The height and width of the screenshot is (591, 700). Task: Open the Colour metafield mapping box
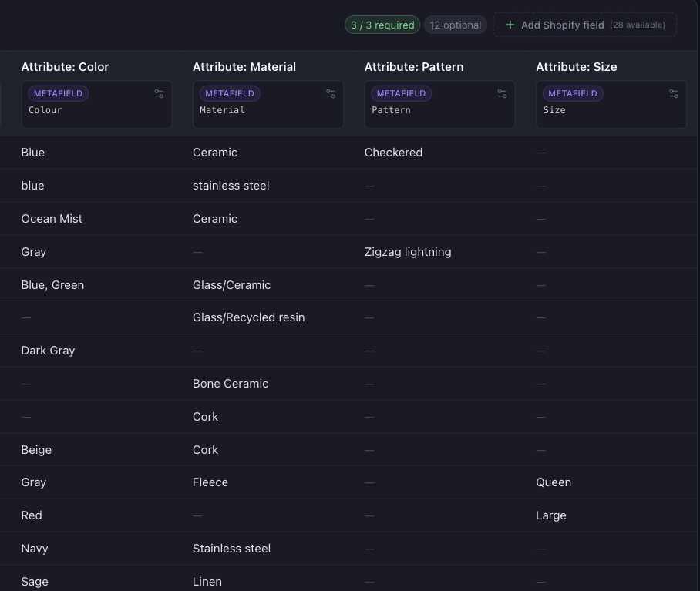pyautogui.click(x=97, y=104)
